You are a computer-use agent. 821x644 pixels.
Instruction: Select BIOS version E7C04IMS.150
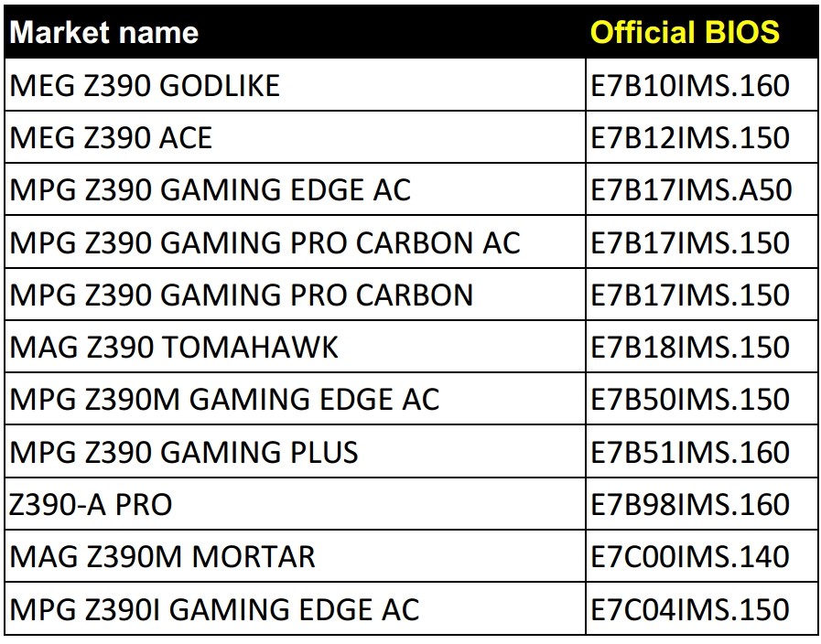(x=690, y=608)
